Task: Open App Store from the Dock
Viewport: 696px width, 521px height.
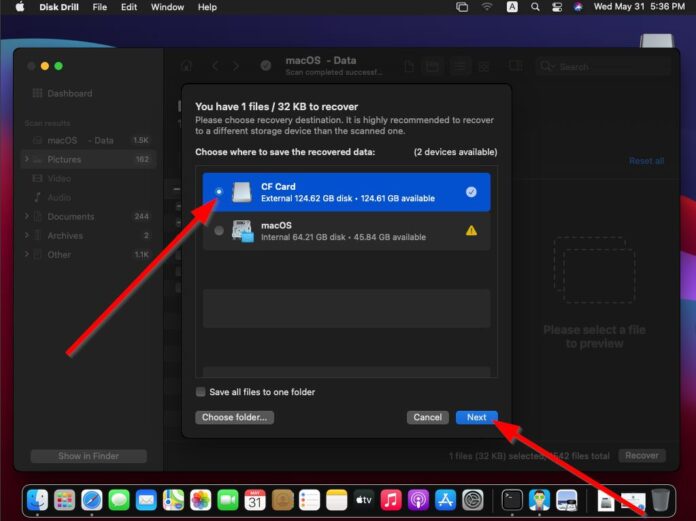Action: (445, 500)
